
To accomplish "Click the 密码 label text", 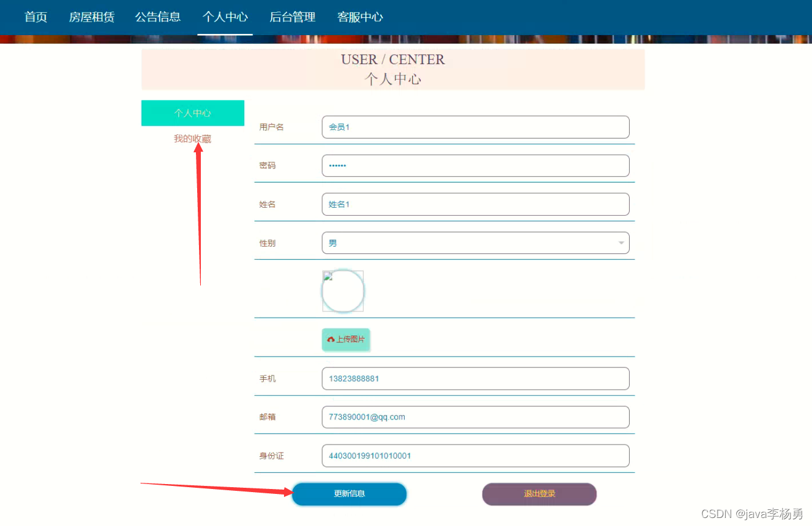I will pyautogui.click(x=267, y=166).
